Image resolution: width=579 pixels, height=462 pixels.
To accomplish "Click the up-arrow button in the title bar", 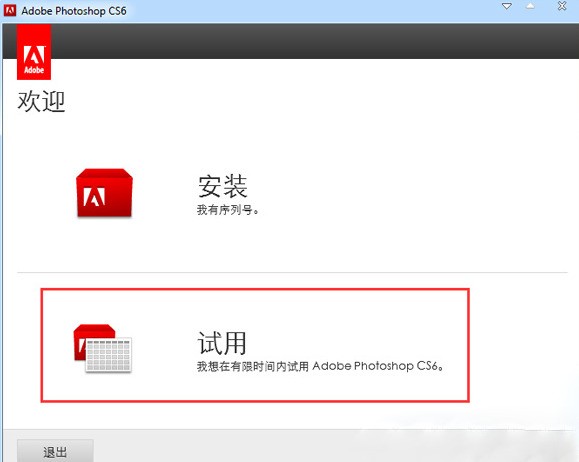I will click(530, 6).
